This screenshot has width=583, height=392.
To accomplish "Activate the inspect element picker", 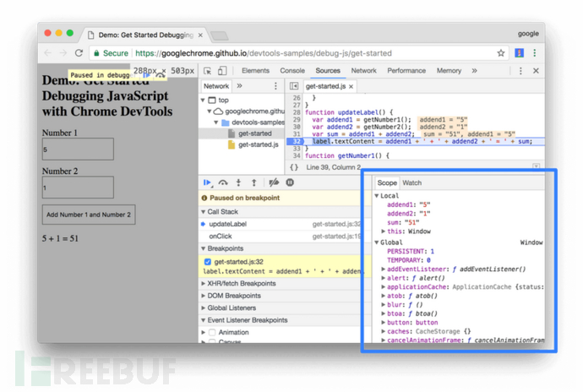I will 208,71.
